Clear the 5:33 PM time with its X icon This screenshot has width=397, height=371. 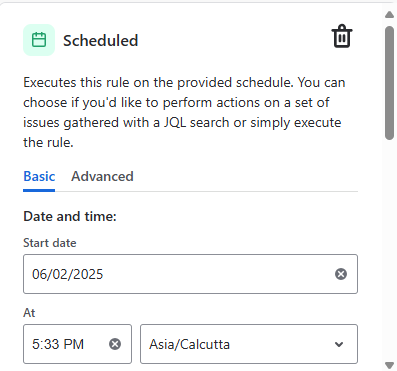point(115,344)
